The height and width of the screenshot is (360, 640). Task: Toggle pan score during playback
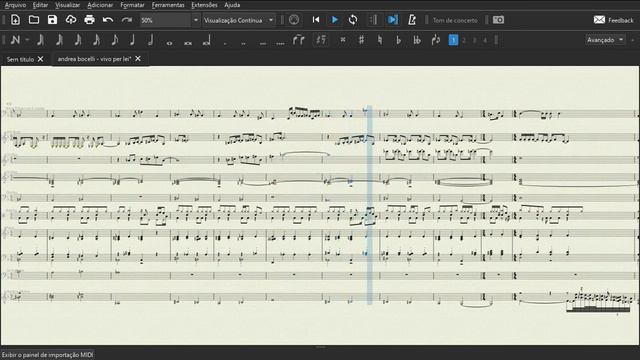tap(393, 20)
